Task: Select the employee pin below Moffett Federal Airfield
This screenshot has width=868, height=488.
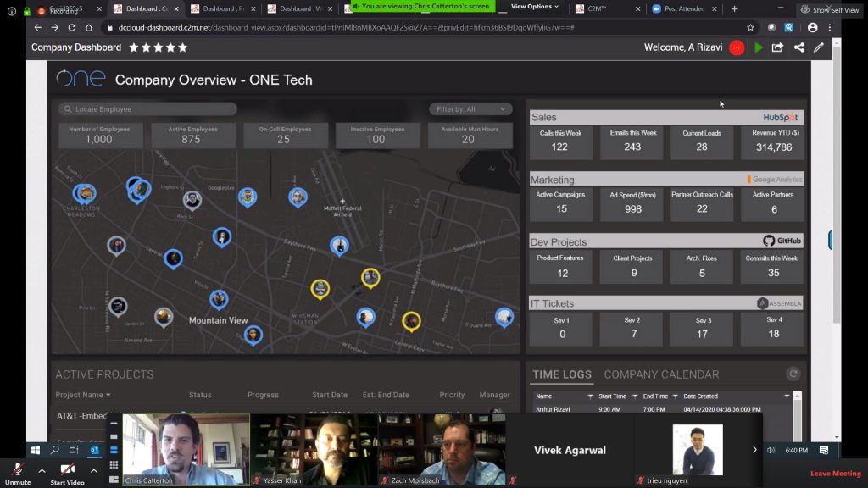Action: (339, 246)
